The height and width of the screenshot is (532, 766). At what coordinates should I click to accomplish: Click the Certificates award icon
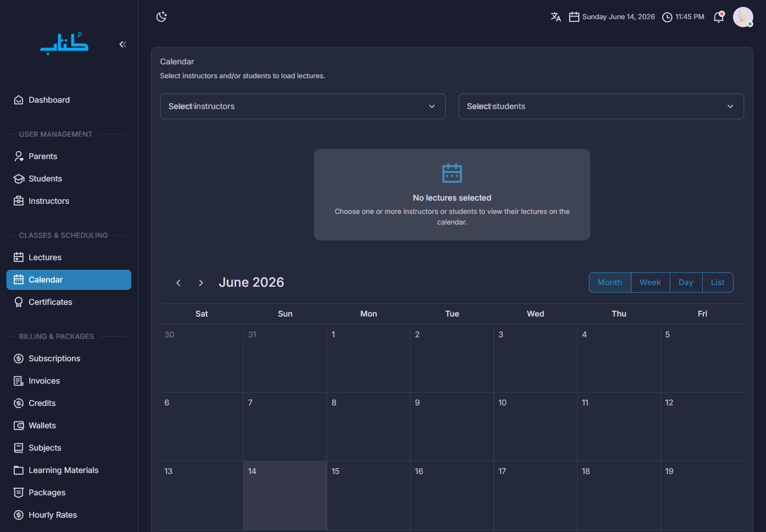click(x=19, y=302)
